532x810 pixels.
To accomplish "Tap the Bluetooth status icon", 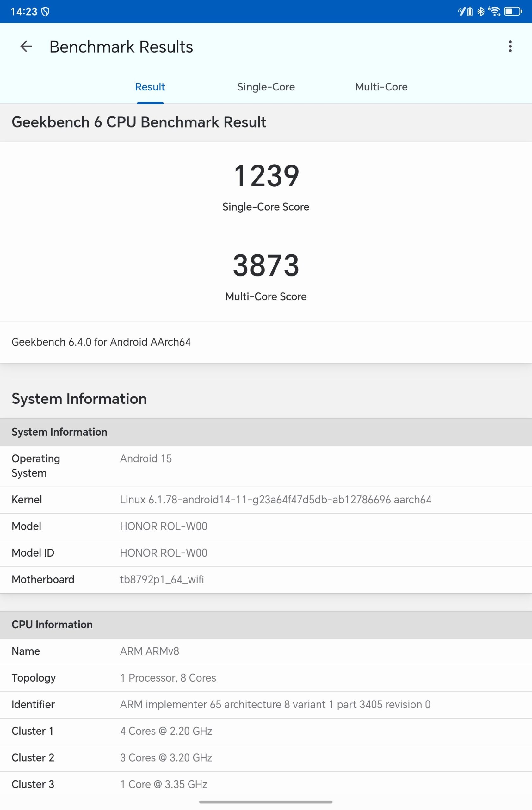I will 481,12.
